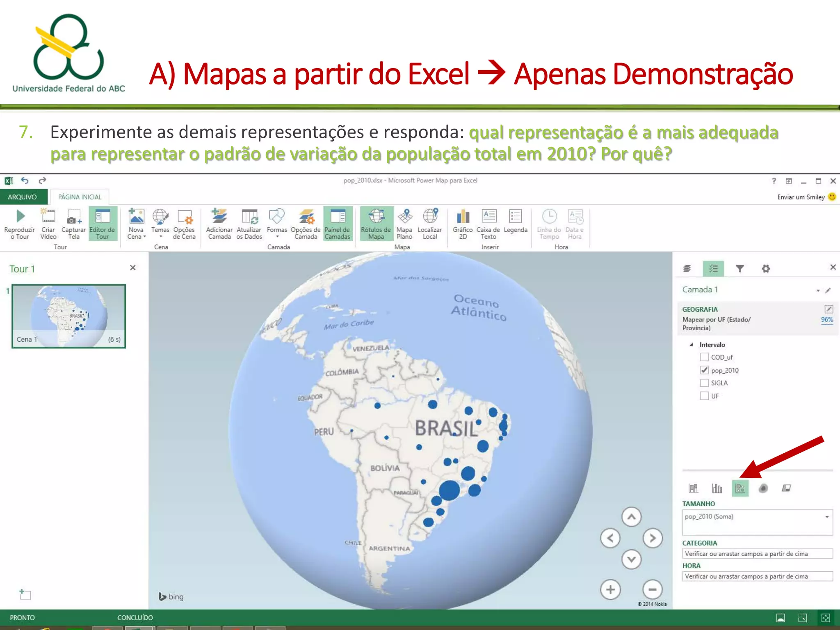Check the SIGLA field
Image resolution: width=840 pixels, height=630 pixels.
pos(704,383)
